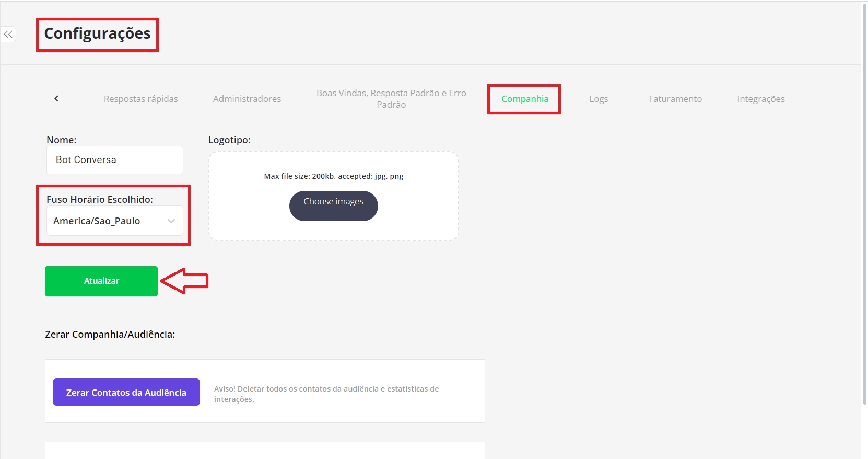
Task: Select the Companhia tab
Action: [524, 99]
